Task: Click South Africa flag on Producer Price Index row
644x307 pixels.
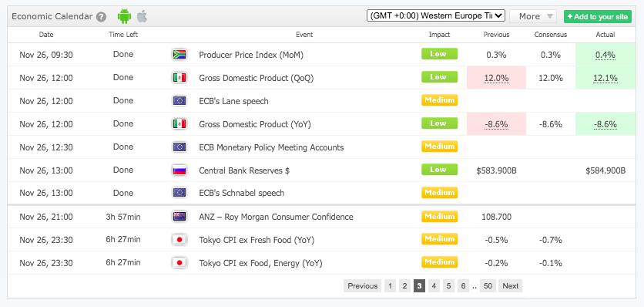Action: pyautogui.click(x=179, y=54)
